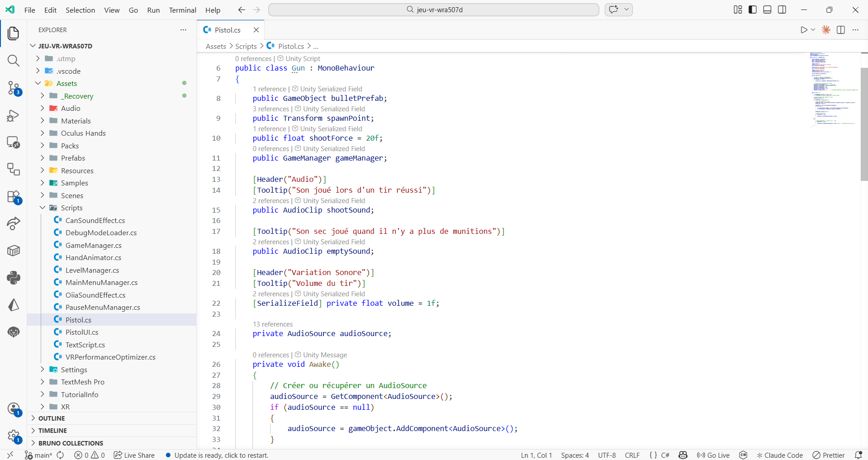Image resolution: width=868 pixels, height=460 pixels.
Task: Open the Python icon in activity bar
Action: tap(14, 278)
